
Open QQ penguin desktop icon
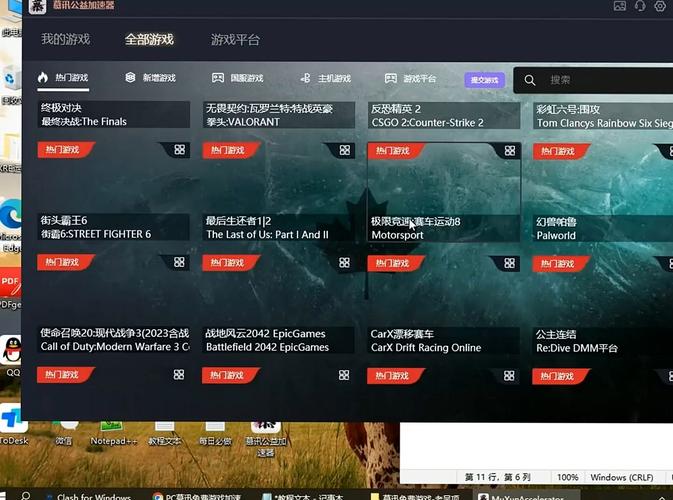12,351
